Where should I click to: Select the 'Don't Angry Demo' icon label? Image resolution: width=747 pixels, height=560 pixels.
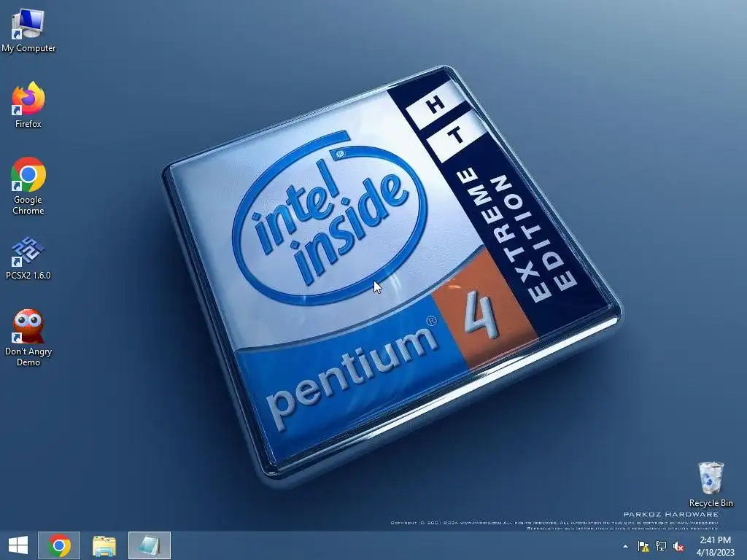(x=28, y=357)
